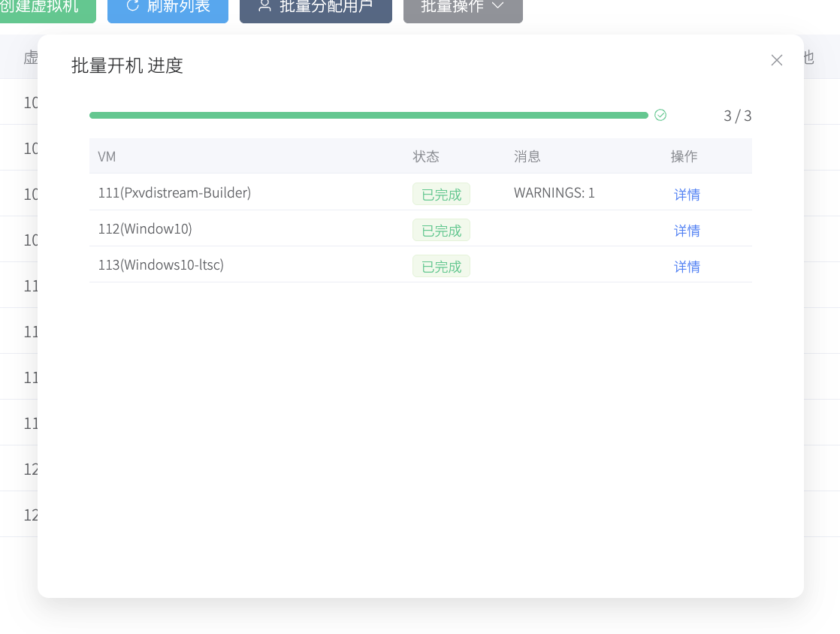Image resolution: width=840 pixels, height=634 pixels.
Task: Click the 已完成 tag for 112(Window10)
Action: [x=442, y=231]
